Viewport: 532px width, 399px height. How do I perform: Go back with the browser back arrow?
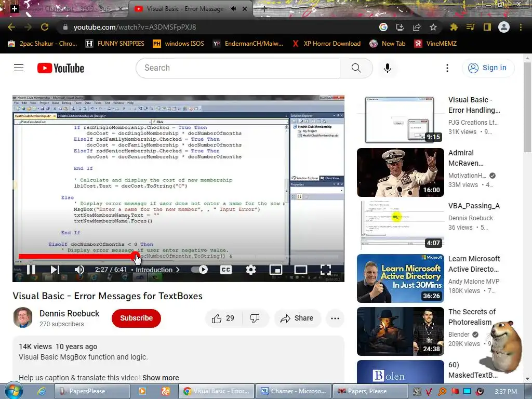coord(11,27)
